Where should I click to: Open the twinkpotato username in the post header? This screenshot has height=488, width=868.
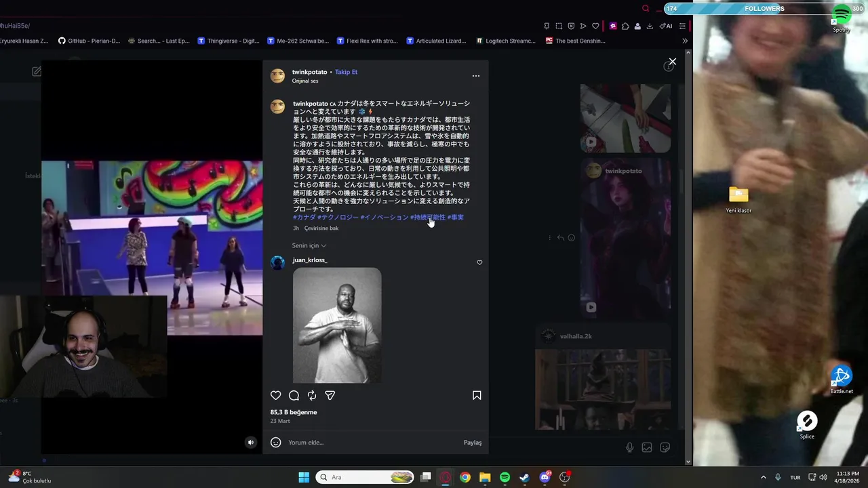point(309,72)
